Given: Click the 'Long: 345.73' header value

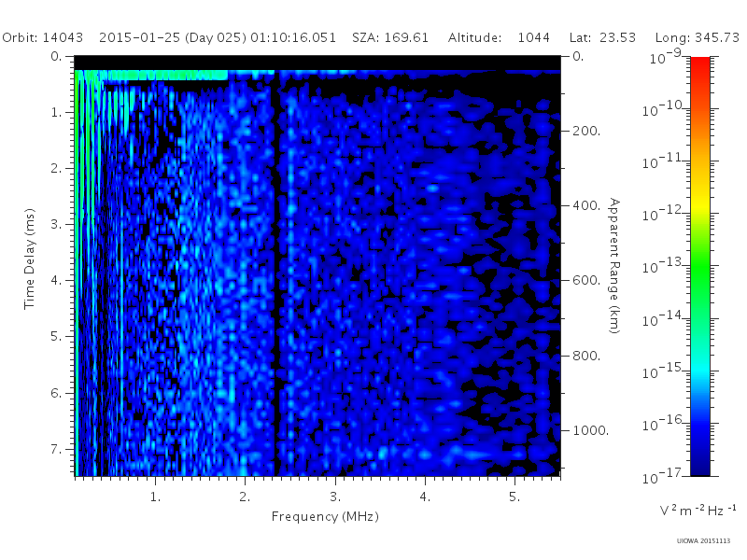Looking at the screenshot, I should (697, 37).
